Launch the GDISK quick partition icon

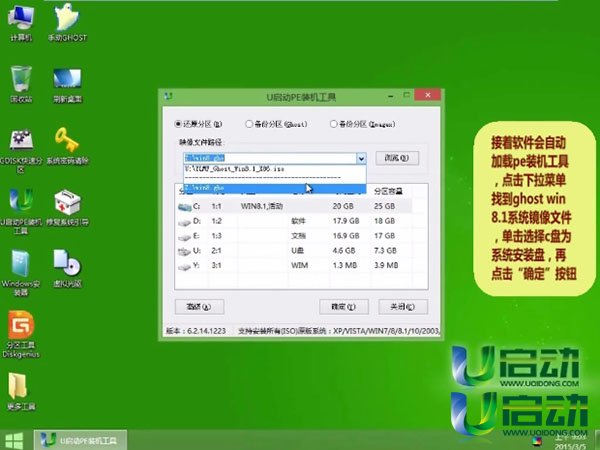pyautogui.click(x=21, y=149)
